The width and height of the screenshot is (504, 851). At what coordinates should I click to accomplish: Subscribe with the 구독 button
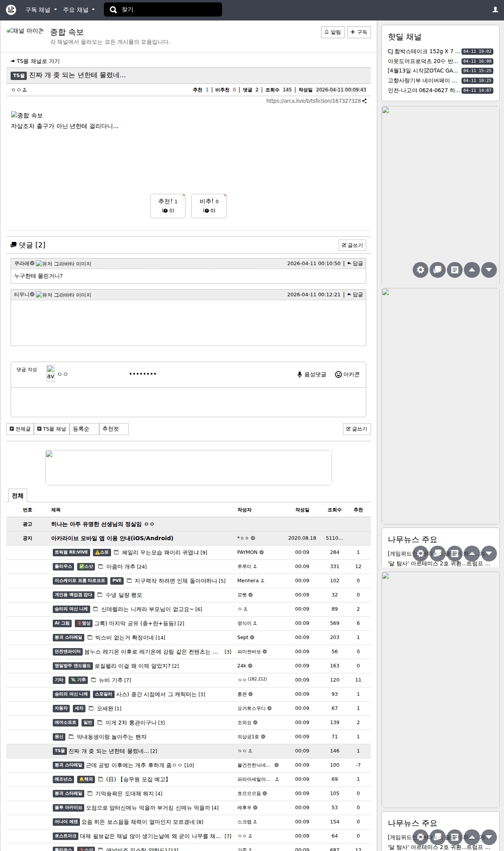pyautogui.click(x=359, y=32)
